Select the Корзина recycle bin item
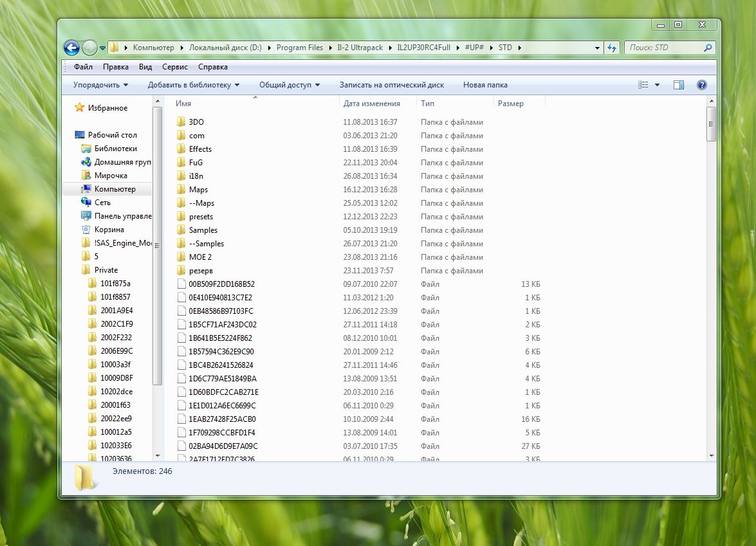The image size is (756, 546). [x=109, y=230]
